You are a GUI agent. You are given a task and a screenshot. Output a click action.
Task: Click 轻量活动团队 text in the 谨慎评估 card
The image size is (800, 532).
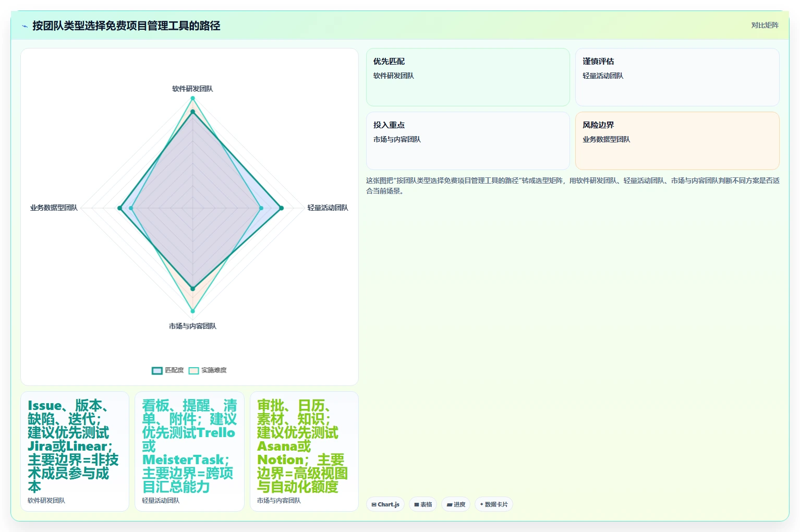coord(603,76)
